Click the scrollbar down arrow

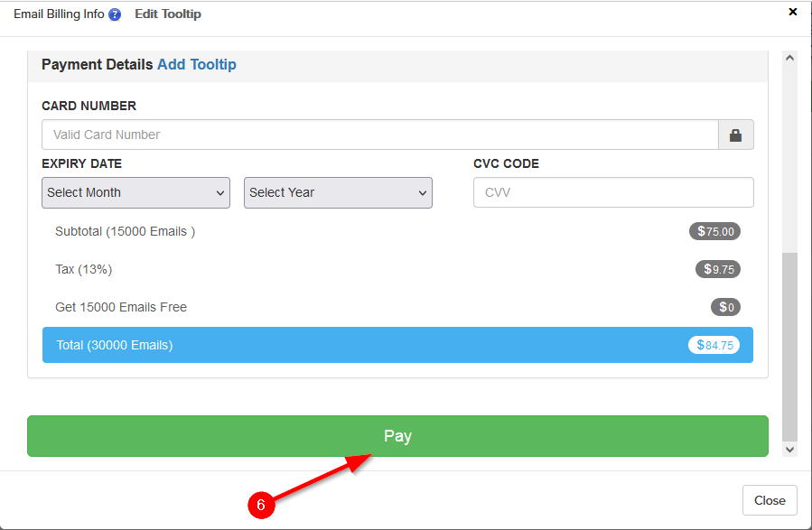pos(790,449)
